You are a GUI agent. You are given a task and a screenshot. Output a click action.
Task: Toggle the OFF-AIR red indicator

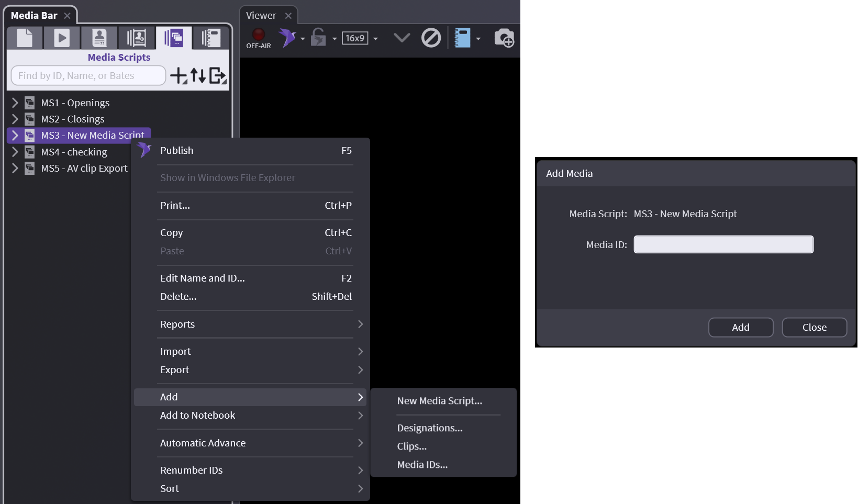[x=259, y=36]
